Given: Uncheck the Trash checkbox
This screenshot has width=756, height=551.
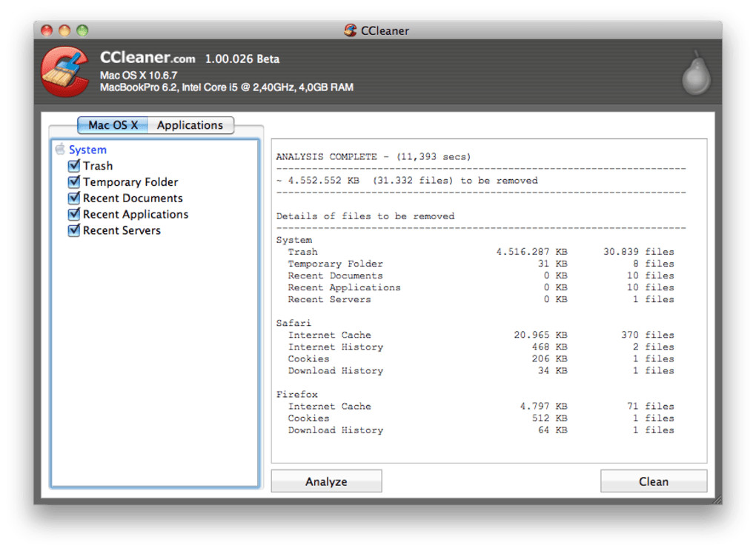Looking at the screenshot, I should (x=74, y=166).
